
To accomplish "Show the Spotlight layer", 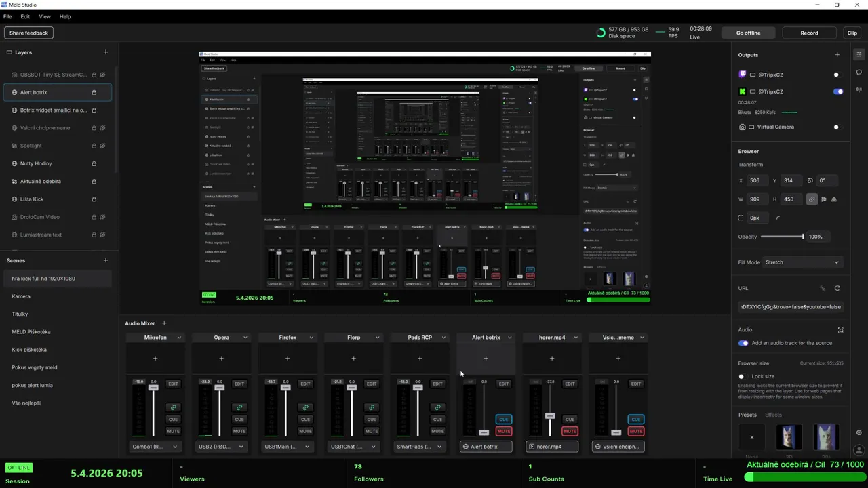I will pos(102,146).
